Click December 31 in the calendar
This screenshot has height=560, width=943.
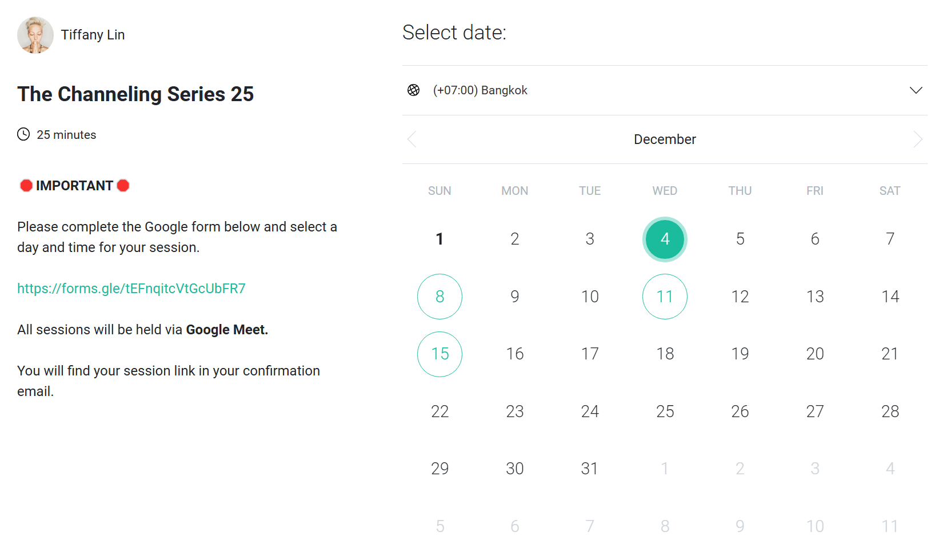point(590,469)
